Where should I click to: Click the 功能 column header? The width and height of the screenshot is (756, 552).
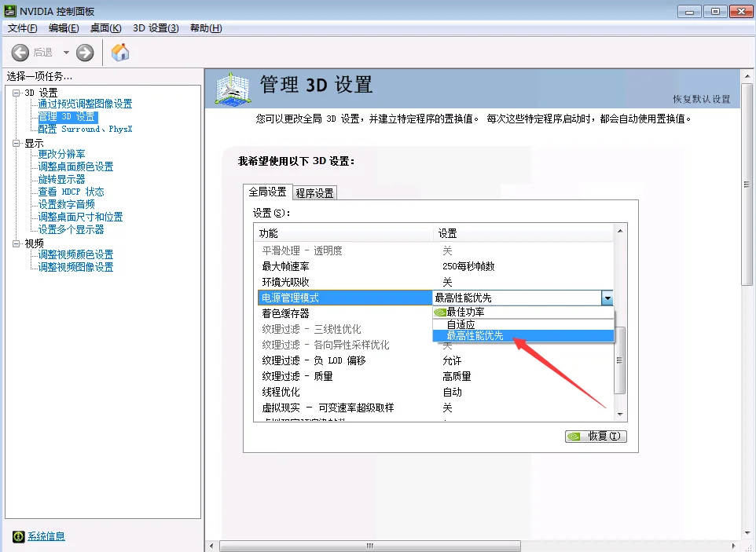(343, 234)
